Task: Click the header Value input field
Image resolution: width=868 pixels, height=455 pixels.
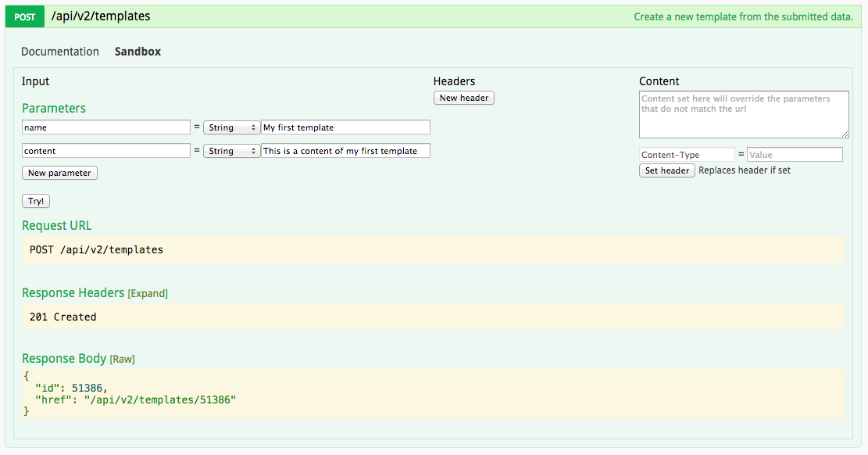Action: point(795,155)
